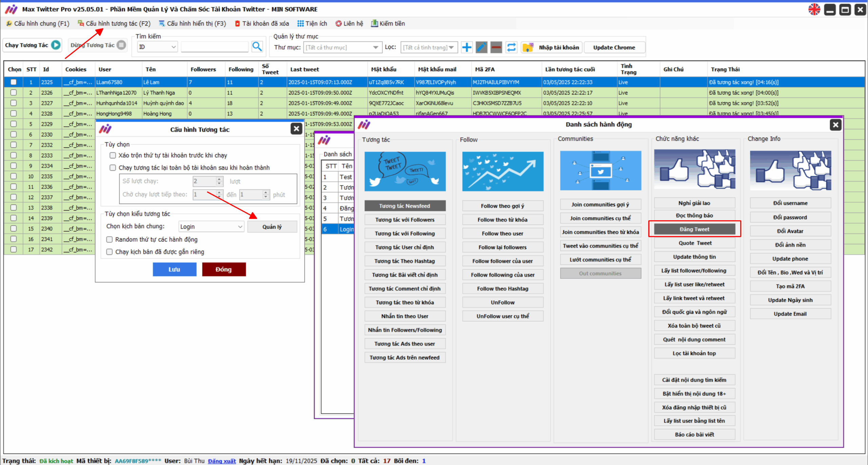Check the row 3 Hunhqunhda1014 checkbox

14,103
